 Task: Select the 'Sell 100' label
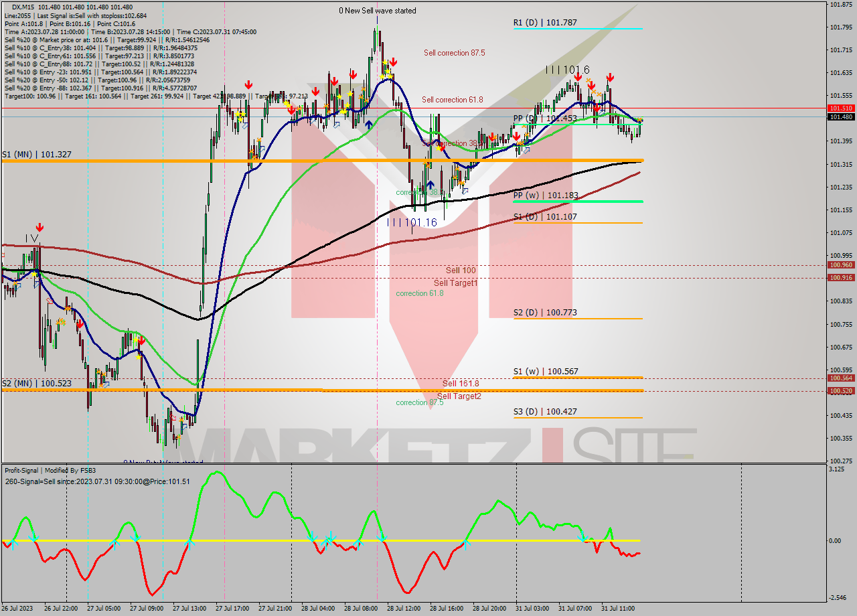pos(461,271)
